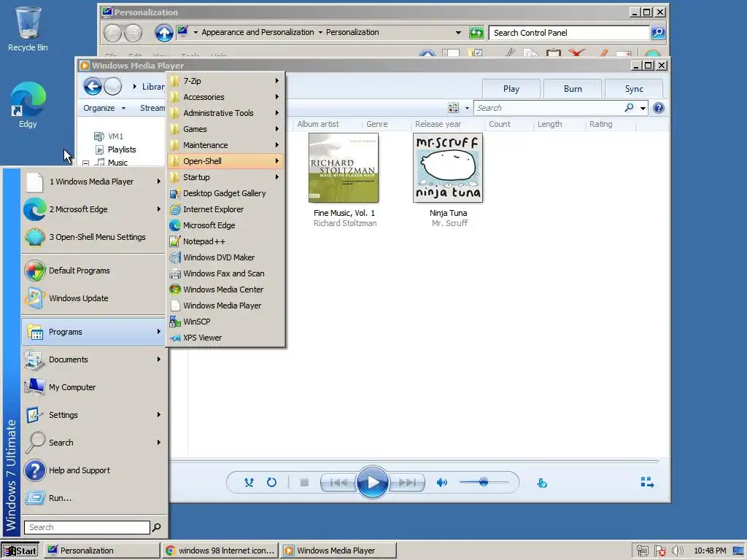This screenshot has width=747, height=560.
Task: Launch Internet Explorer from menu
Action: click(226, 209)
